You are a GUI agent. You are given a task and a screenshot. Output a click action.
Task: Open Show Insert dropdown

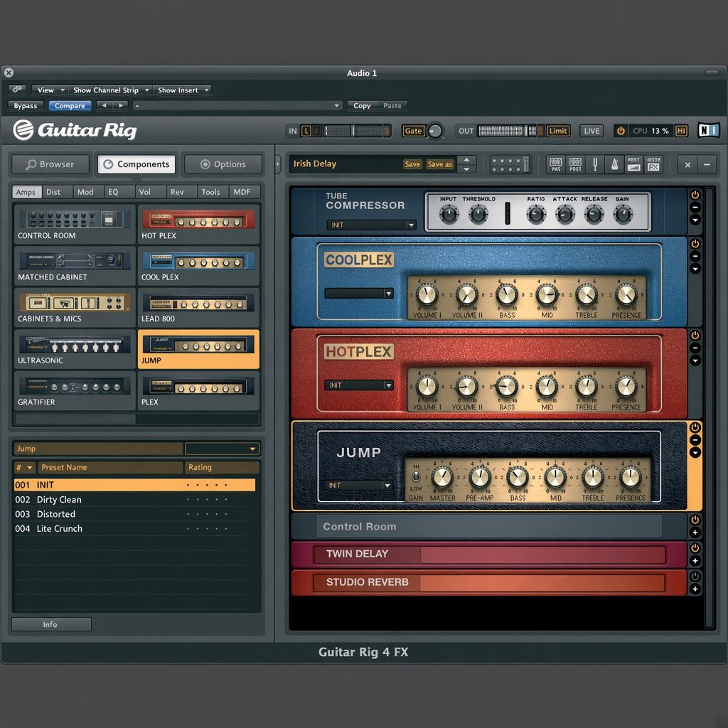coord(183,90)
